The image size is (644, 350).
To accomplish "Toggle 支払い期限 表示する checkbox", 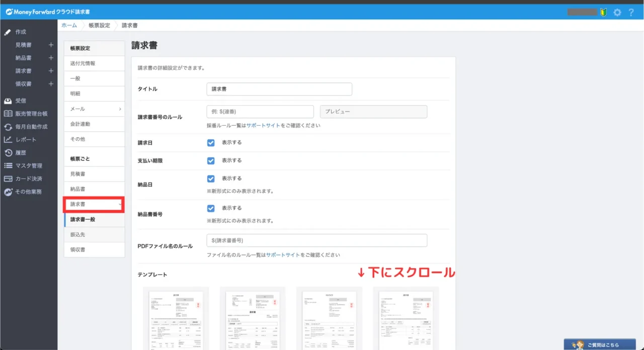I will pos(211,161).
